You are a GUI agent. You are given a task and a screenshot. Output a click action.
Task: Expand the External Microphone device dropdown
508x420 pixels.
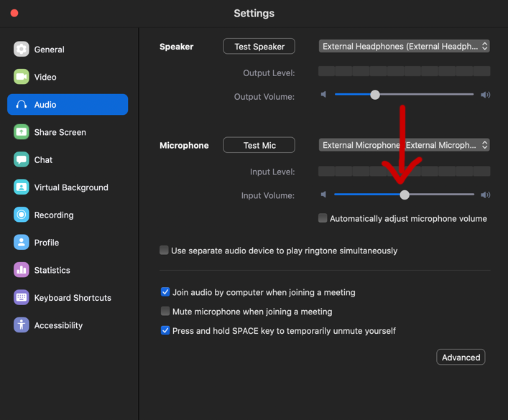tap(404, 145)
